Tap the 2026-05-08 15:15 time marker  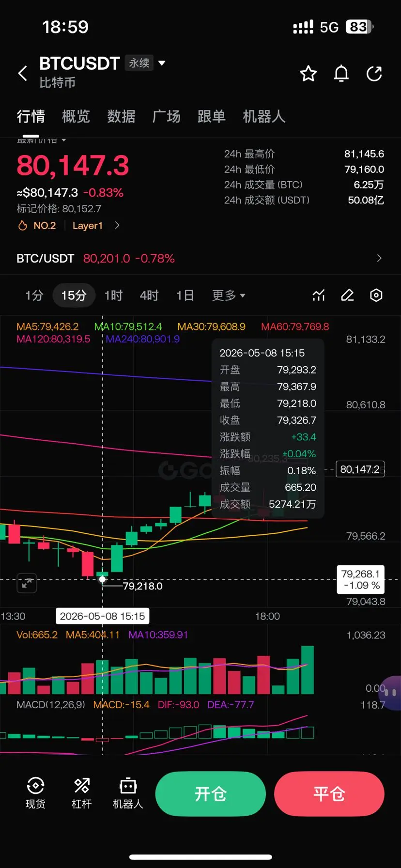pyautogui.click(x=102, y=616)
